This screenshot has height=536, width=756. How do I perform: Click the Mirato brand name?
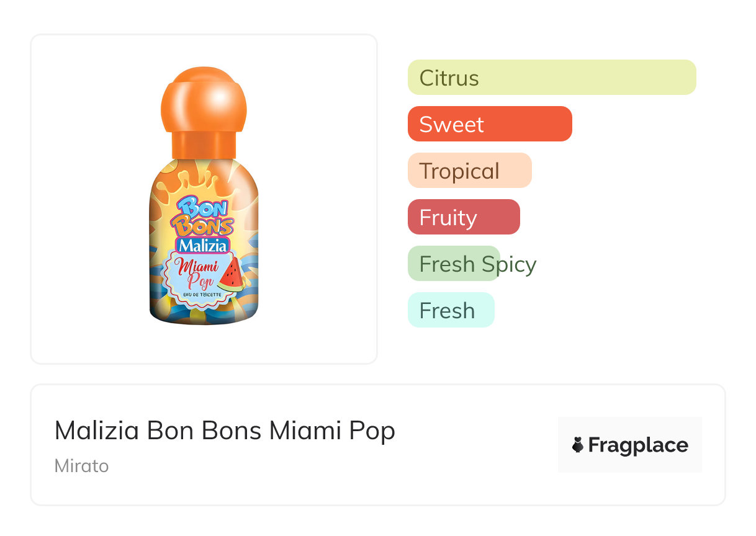click(x=81, y=466)
